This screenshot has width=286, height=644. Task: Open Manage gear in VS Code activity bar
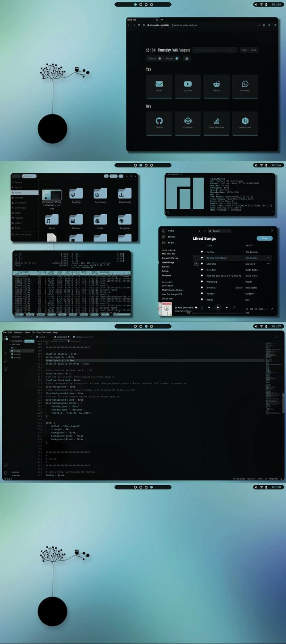(6, 473)
